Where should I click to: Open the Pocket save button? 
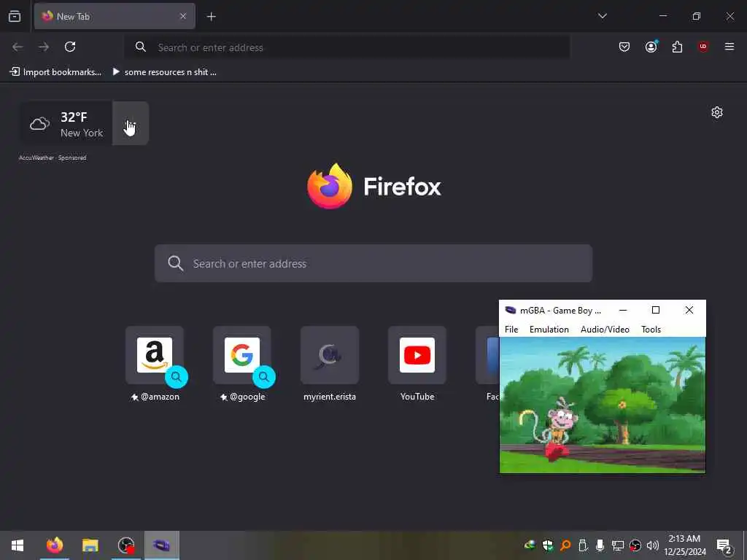(x=624, y=47)
